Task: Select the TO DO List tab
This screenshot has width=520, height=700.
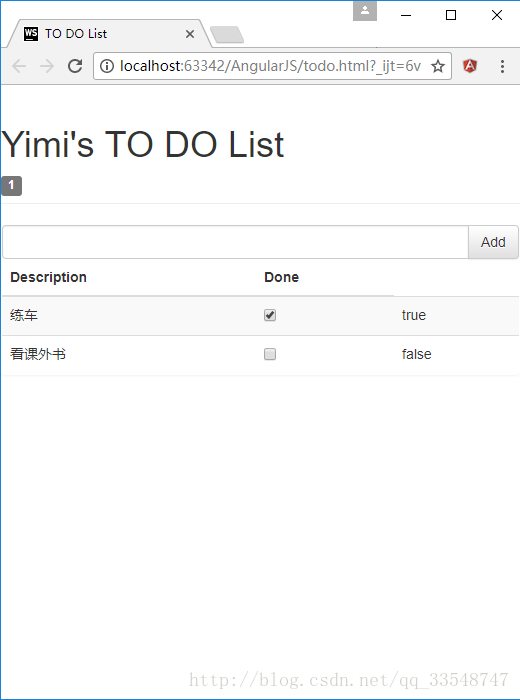Action: pyautogui.click(x=109, y=33)
